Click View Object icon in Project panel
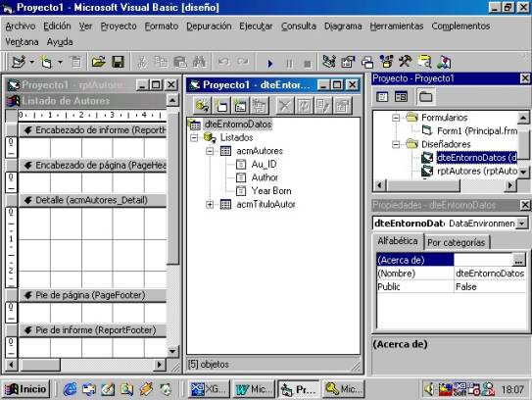Viewport: 532px width, 400px height. click(401, 97)
